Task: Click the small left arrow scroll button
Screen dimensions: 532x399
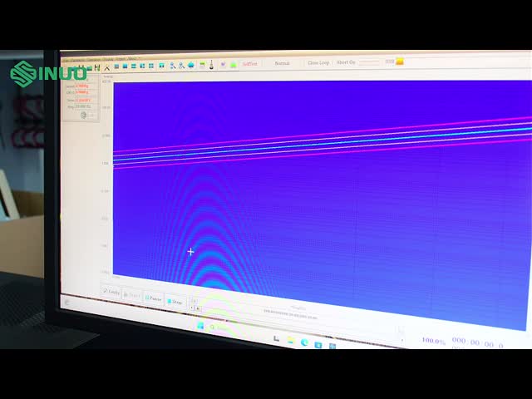Action: [194, 308]
